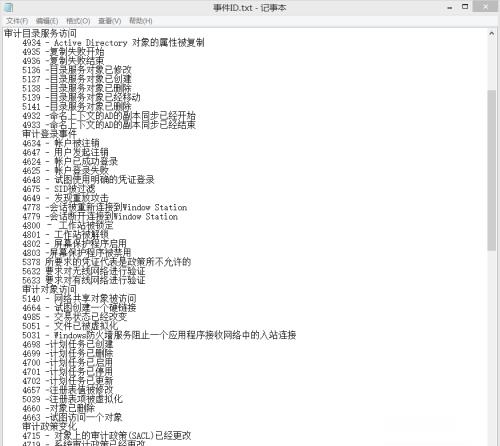The width and height of the screenshot is (500, 446).
Task: Close the Notepad window
Action: (486, 6)
